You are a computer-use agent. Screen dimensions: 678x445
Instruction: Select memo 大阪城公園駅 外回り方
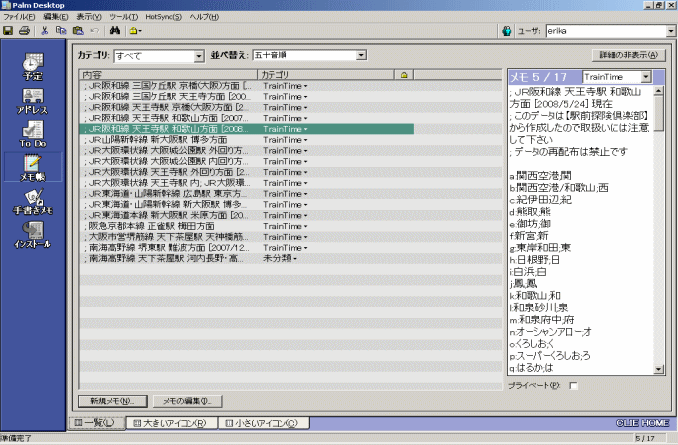pos(247,150)
